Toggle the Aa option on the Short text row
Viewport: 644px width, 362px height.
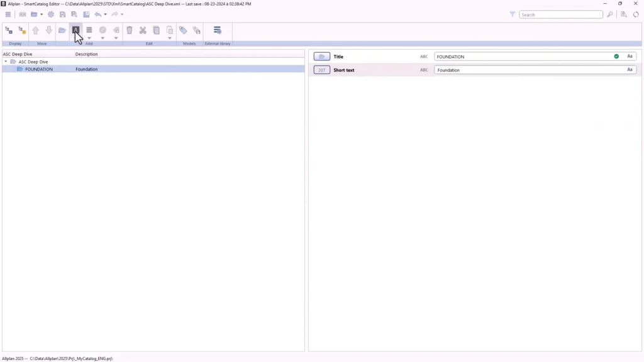(630, 70)
